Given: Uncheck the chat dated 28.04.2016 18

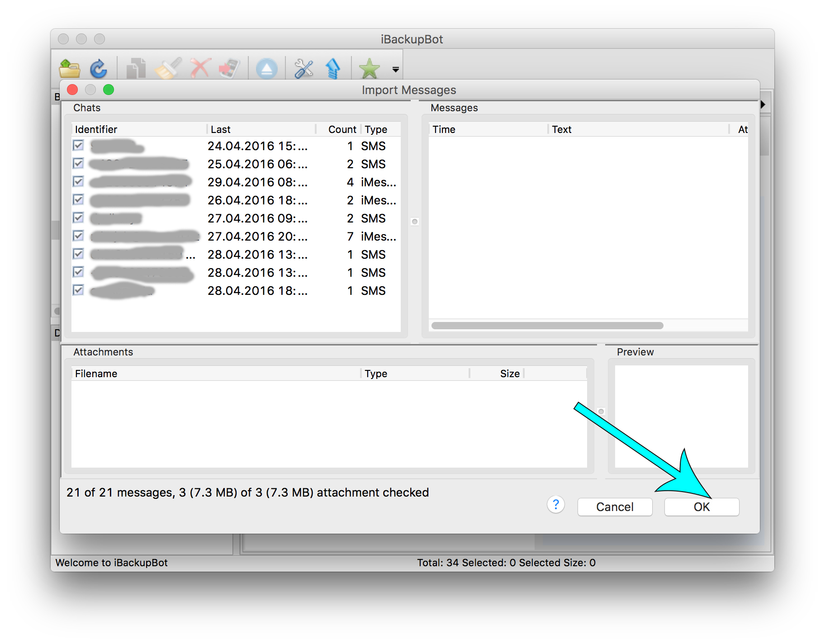Looking at the screenshot, I should coord(78,290).
